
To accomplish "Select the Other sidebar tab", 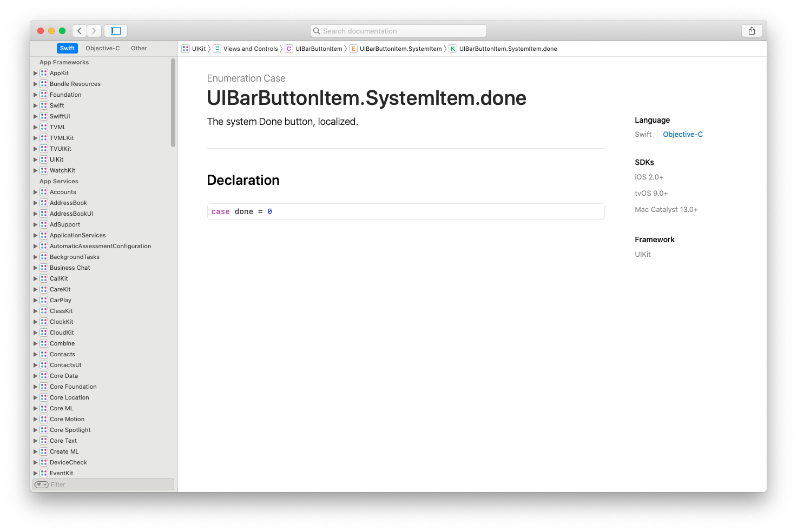I will 139,48.
